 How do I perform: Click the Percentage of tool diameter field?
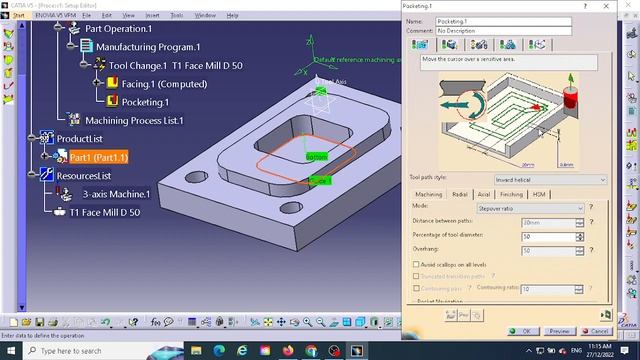(549, 237)
